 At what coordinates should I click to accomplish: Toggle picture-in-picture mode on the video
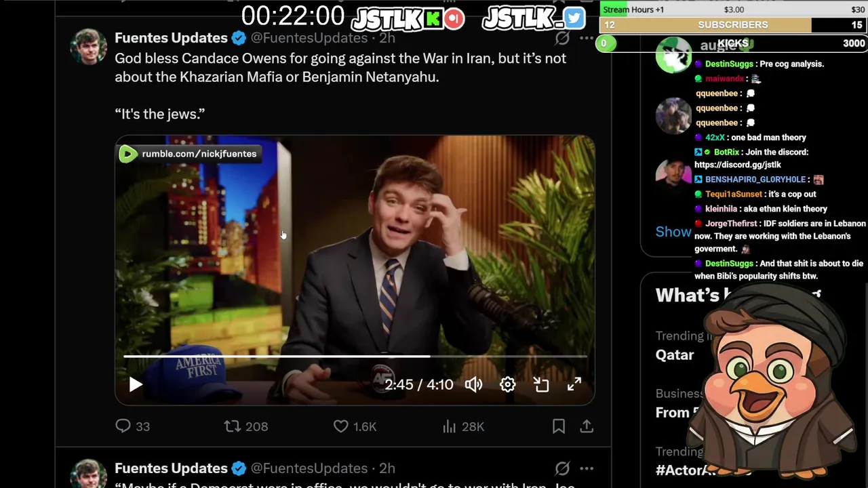click(540, 385)
